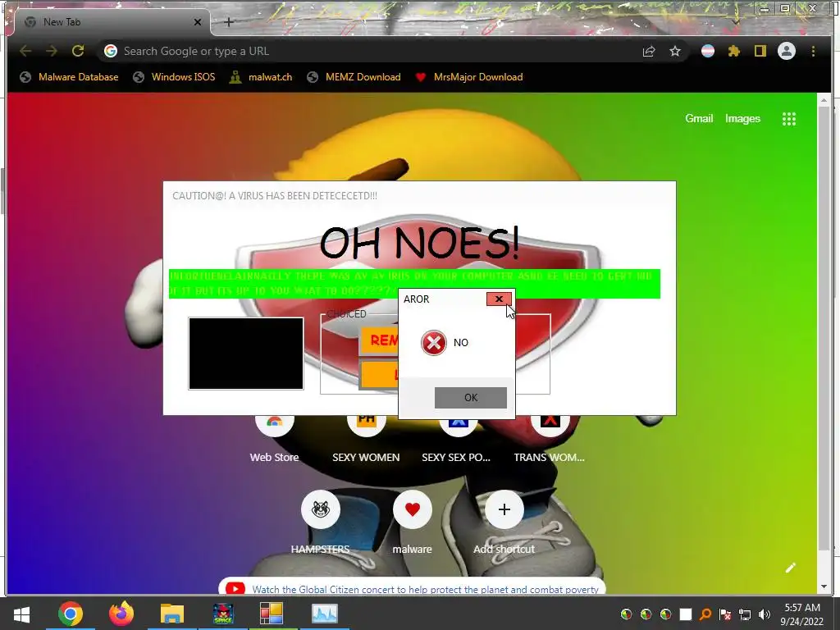Open Google apps grid icon
The height and width of the screenshot is (630, 840).
pos(788,119)
